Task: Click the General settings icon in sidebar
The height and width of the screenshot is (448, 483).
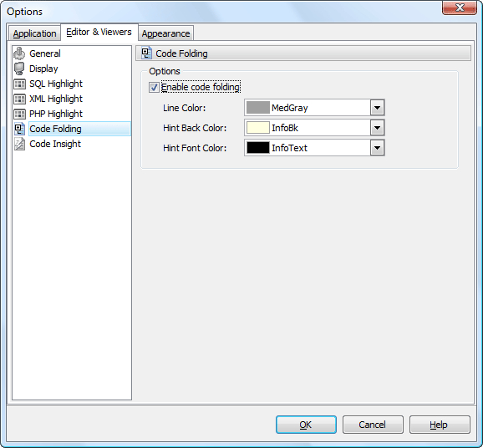Action: [x=19, y=53]
